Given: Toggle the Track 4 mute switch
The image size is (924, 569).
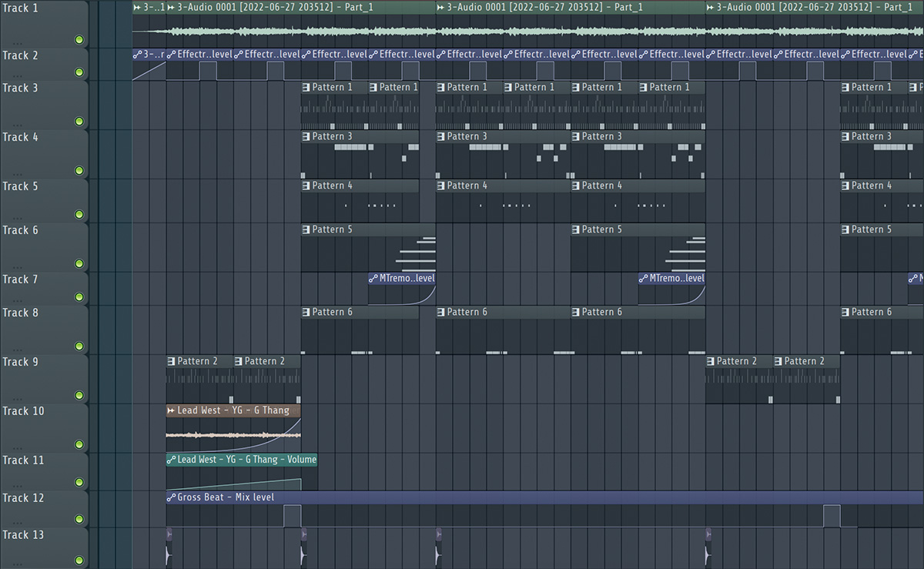Looking at the screenshot, I should click(x=79, y=171).
